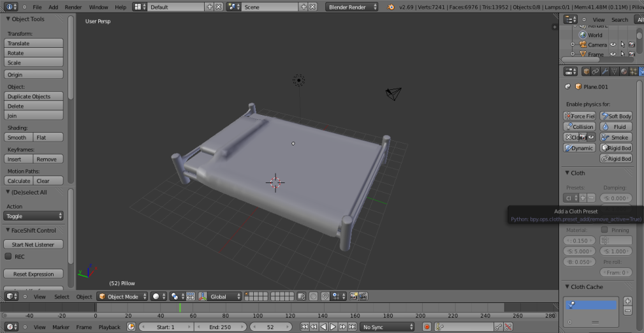Open the No Sync dropdown
Image resolution: width=644 pixels, height=333 pixels.
pos(387,327)
